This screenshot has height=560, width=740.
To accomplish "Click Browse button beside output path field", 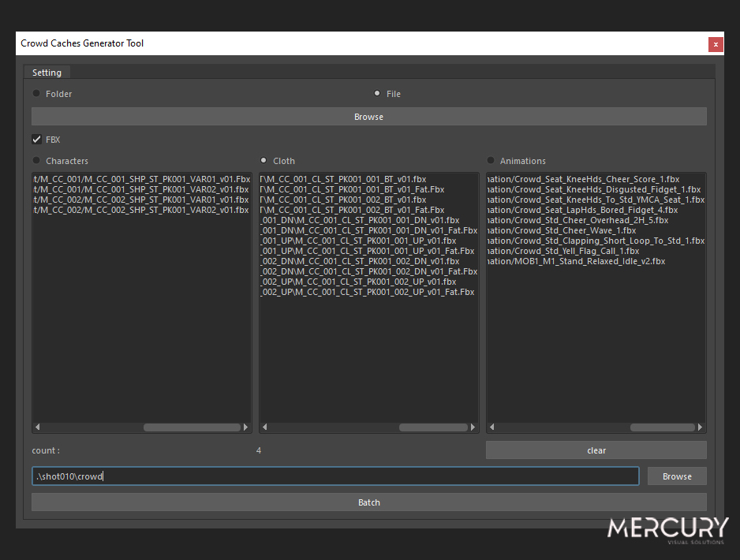I will [676, 476].
